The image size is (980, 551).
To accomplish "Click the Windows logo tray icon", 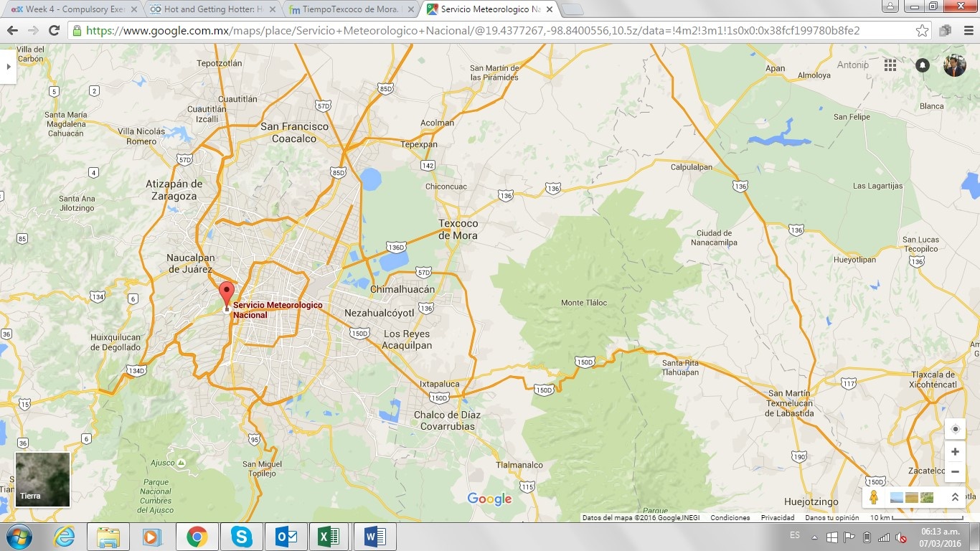I will pos(832,537).
